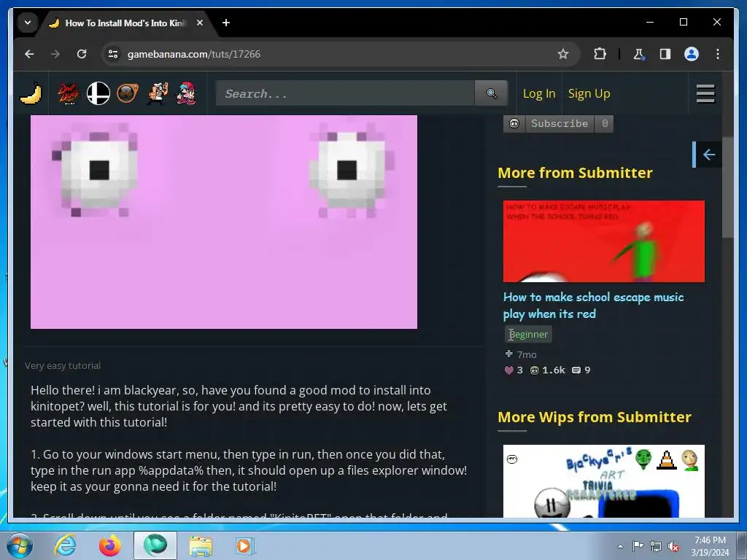Open How to make school escape music link
747x560 pixels.
[x=593, y=306]
